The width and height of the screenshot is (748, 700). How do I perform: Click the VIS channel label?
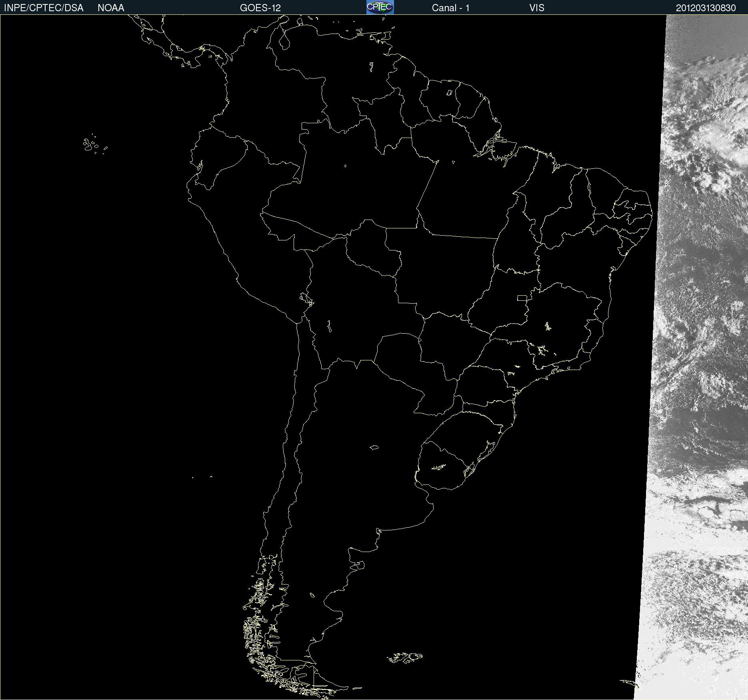pyautogui.click(x=537, y=8)
